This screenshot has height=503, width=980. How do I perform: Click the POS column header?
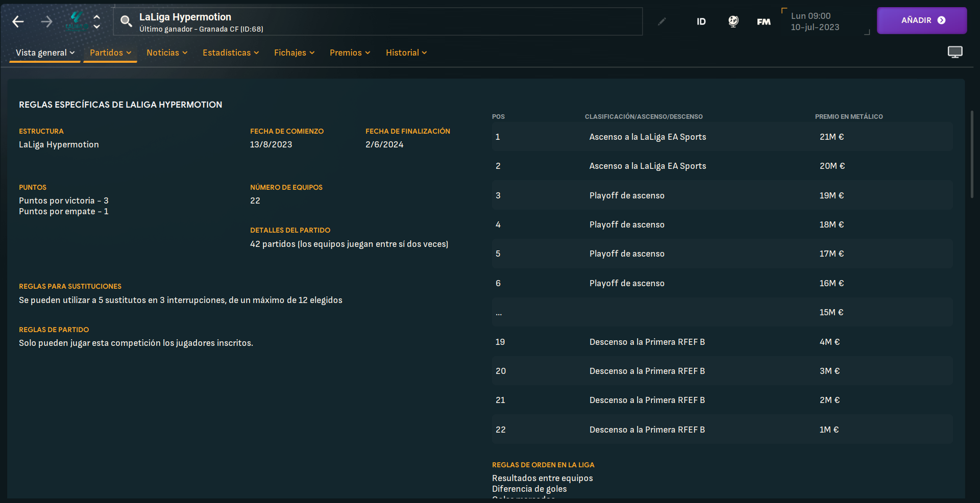point(498,117)
